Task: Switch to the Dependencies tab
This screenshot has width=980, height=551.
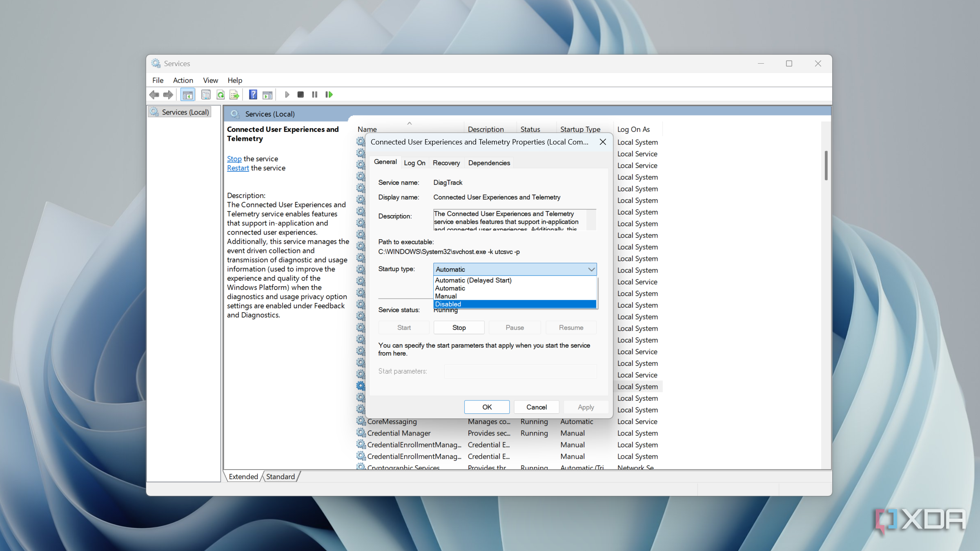Action: pyautogui.click(x=489, y=163)
